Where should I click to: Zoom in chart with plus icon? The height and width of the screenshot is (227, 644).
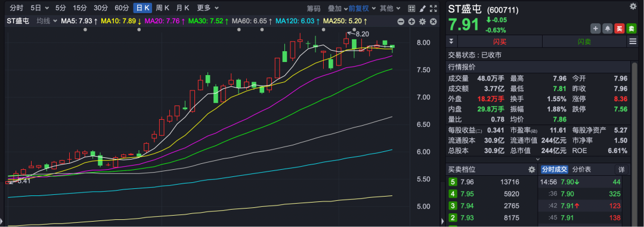click(x=411, y=22)
